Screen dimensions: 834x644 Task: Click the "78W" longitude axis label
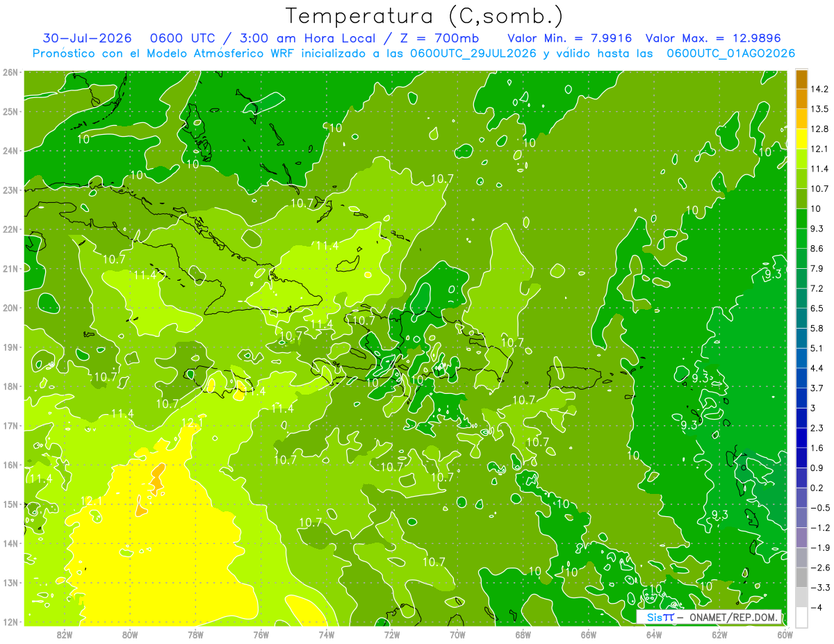(x=195, y=634)
